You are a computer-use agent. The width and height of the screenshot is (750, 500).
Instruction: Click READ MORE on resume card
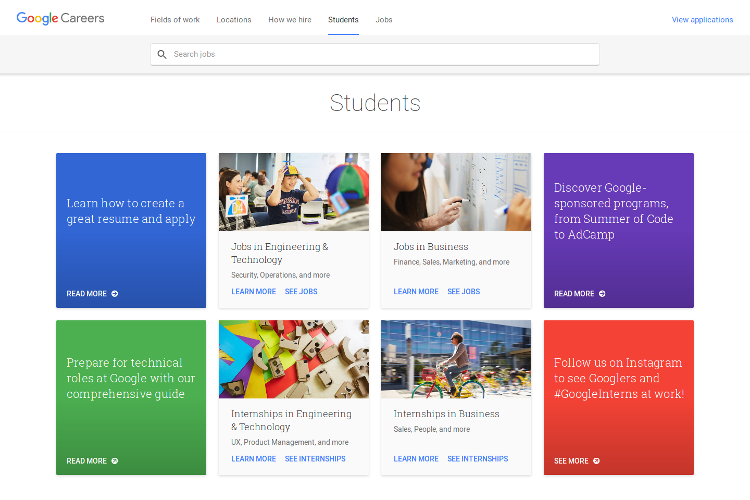87,294
